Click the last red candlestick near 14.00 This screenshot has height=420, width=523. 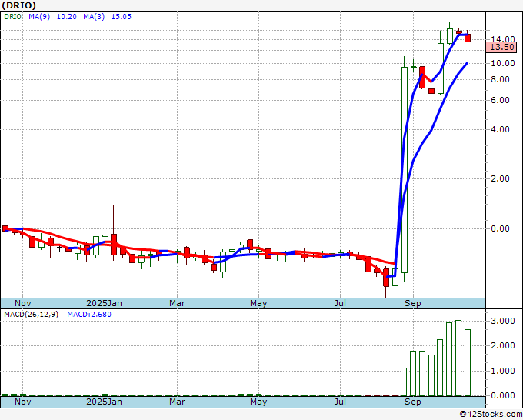468,38
